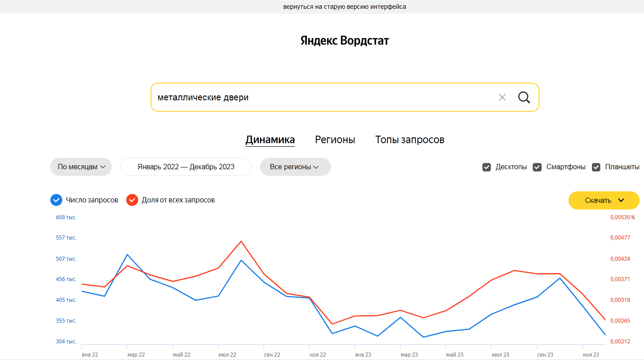The height and width of the screenshot is (361, 644).
Task: Click the сен 23 axis label
Action: coord(545,355)
